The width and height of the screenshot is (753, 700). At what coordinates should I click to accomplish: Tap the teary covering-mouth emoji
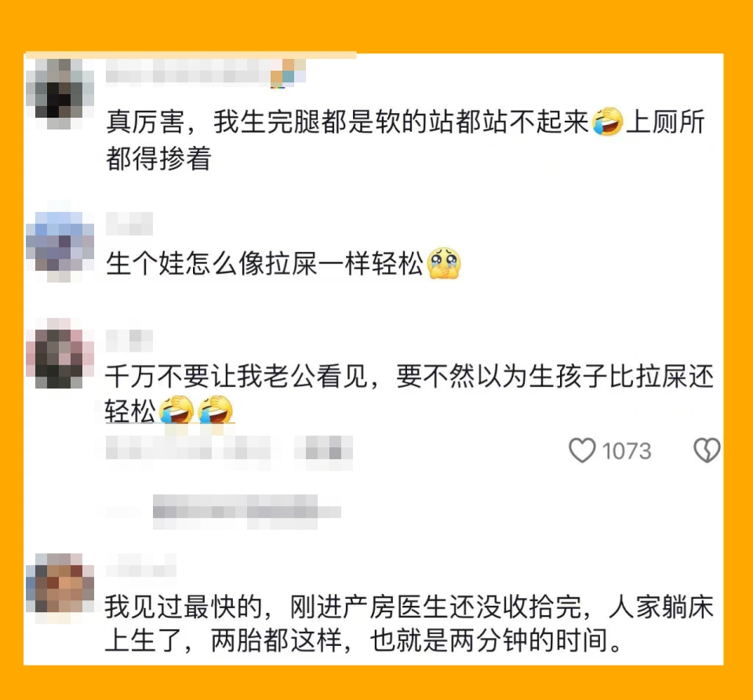click(444, 263)
